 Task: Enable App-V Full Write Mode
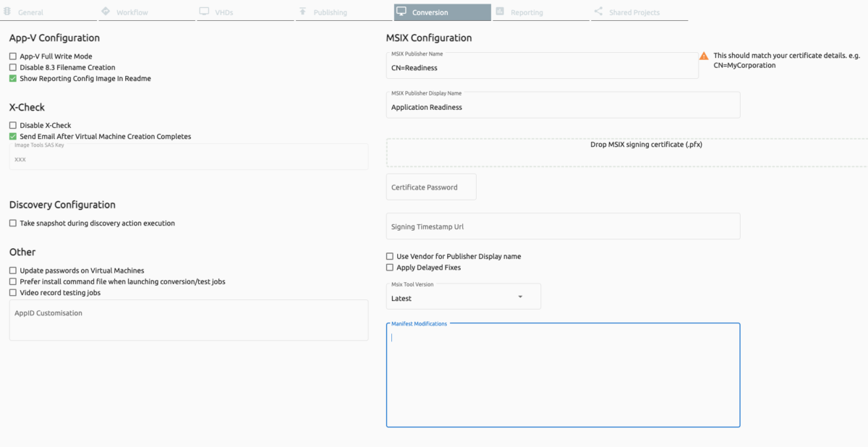coord(13,56)
